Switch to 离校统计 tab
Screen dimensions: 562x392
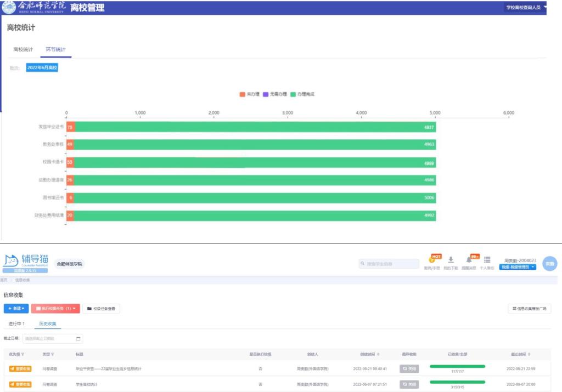pyautogui.click(x=23, y=50)
